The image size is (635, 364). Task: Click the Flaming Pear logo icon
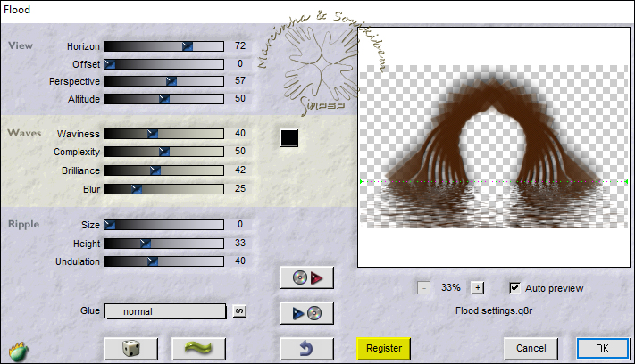tap(16, 351)
